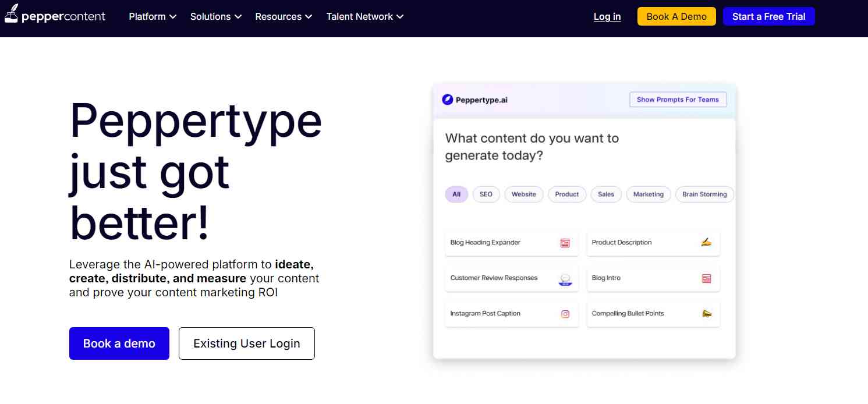Expand the Resources dropdown menu

[x=284, y=16]
